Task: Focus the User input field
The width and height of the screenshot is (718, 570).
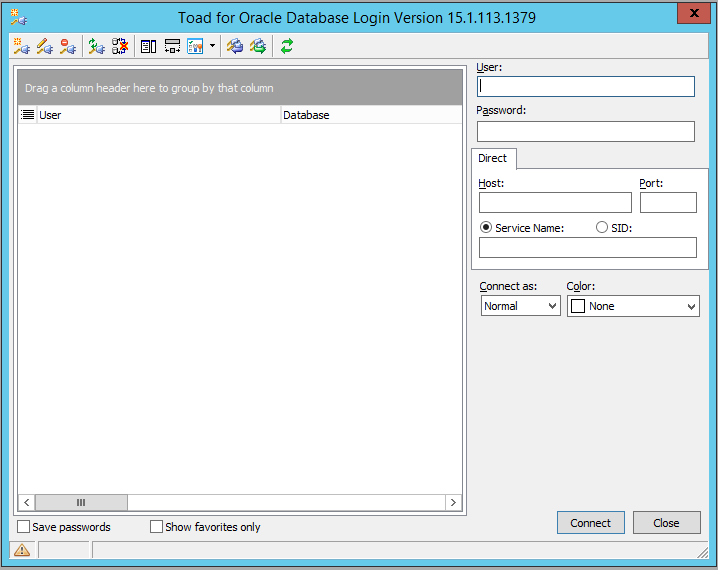Action: click(586, 87)
